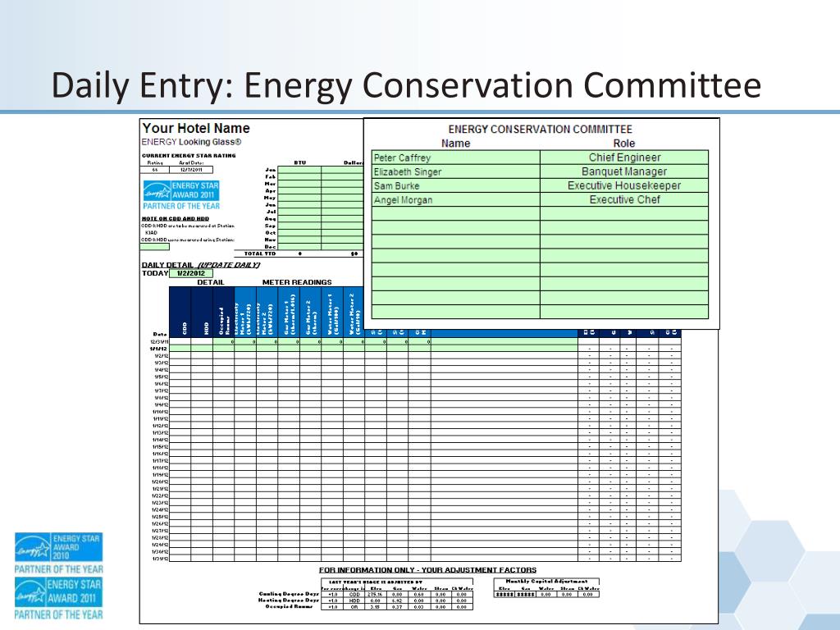Viewport: 840px width, 630px height.
Task: Select the 'Elizabeth Singer' name cell
Action: 456,171
